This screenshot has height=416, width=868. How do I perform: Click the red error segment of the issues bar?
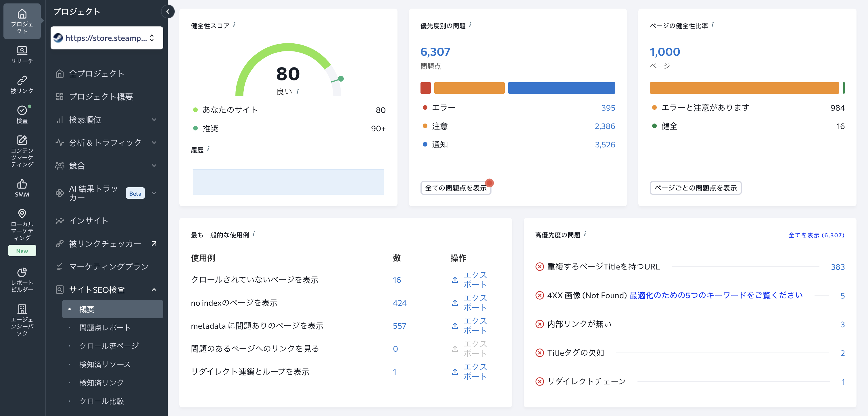coord(425,88)
